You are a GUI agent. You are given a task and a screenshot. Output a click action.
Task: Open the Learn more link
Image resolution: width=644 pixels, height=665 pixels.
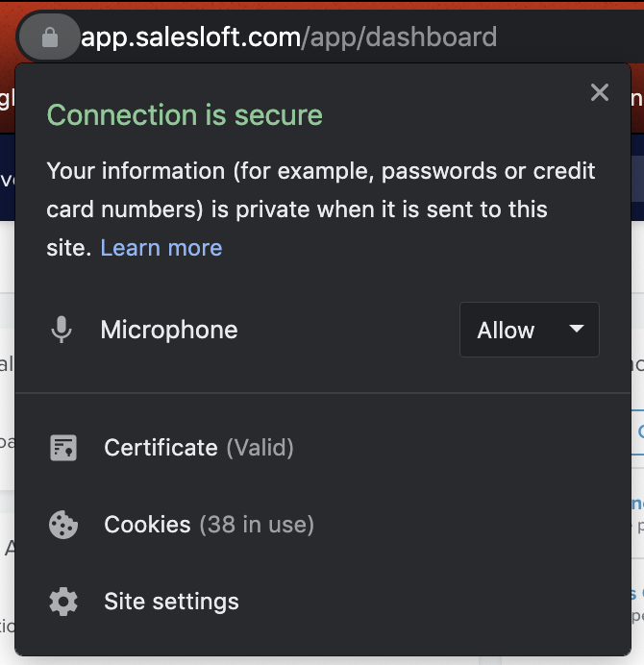click(x=161, y=248)
